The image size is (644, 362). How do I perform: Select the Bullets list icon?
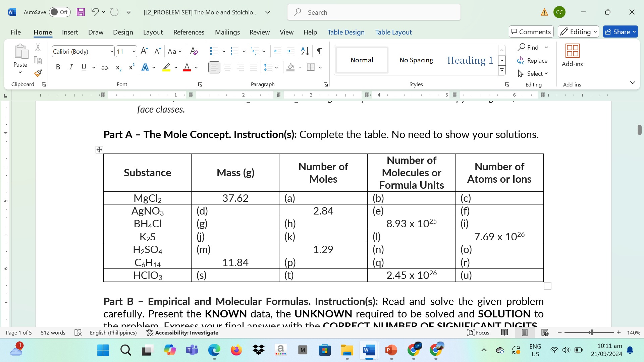click(213, 51)
